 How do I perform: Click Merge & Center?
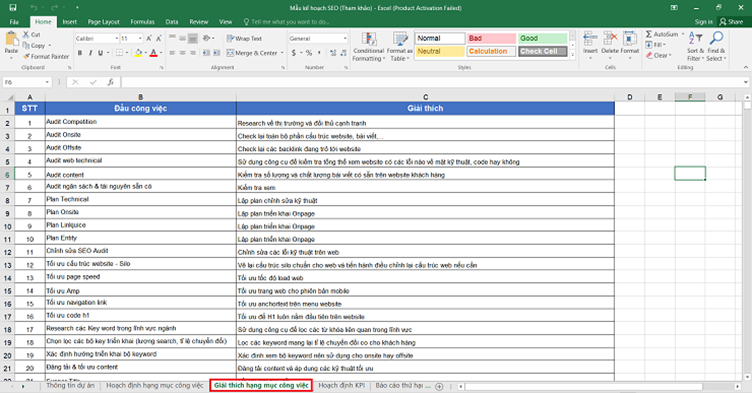[x=252, y=53]
